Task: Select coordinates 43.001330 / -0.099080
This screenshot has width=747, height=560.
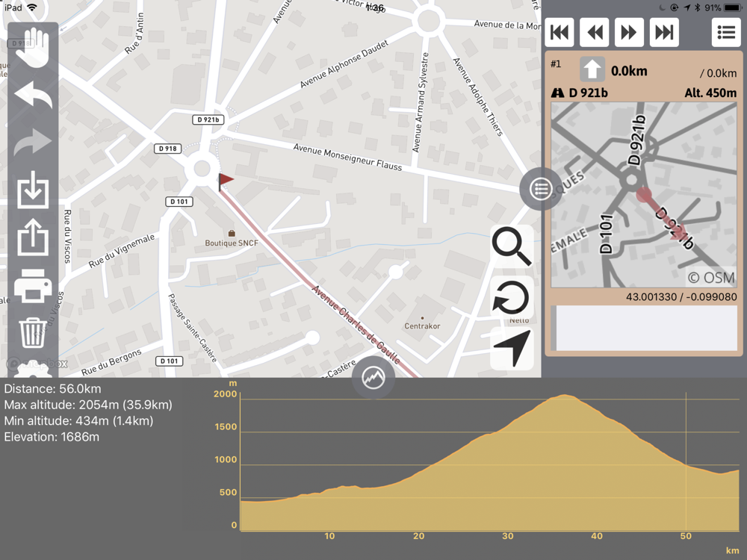Action: [681, 296]
